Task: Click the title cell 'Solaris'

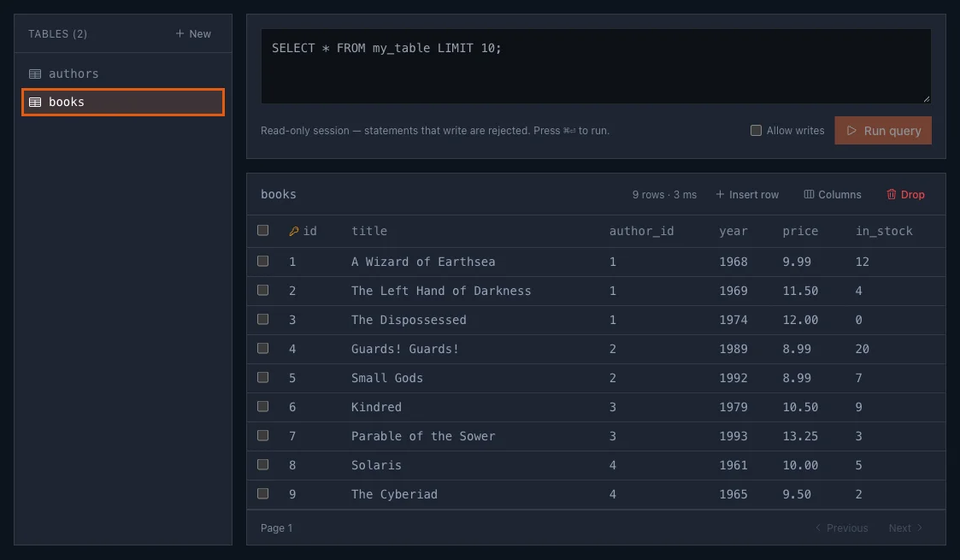Action: 376,465
